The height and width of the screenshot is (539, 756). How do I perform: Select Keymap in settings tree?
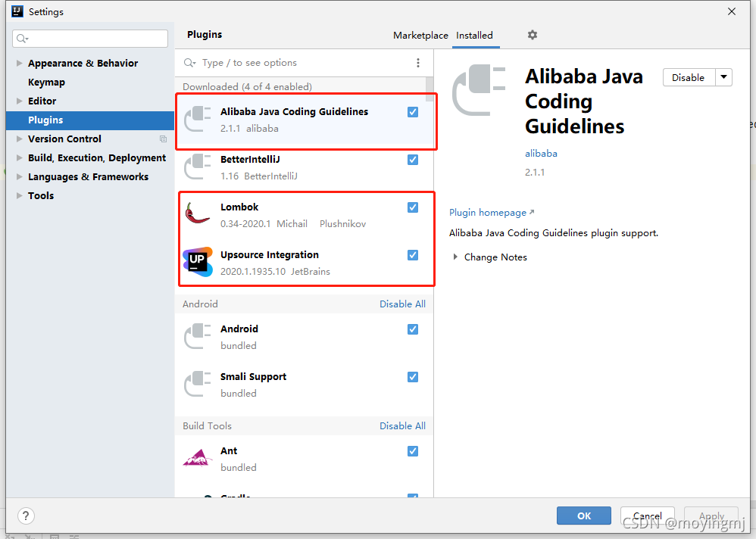[46, 82]
